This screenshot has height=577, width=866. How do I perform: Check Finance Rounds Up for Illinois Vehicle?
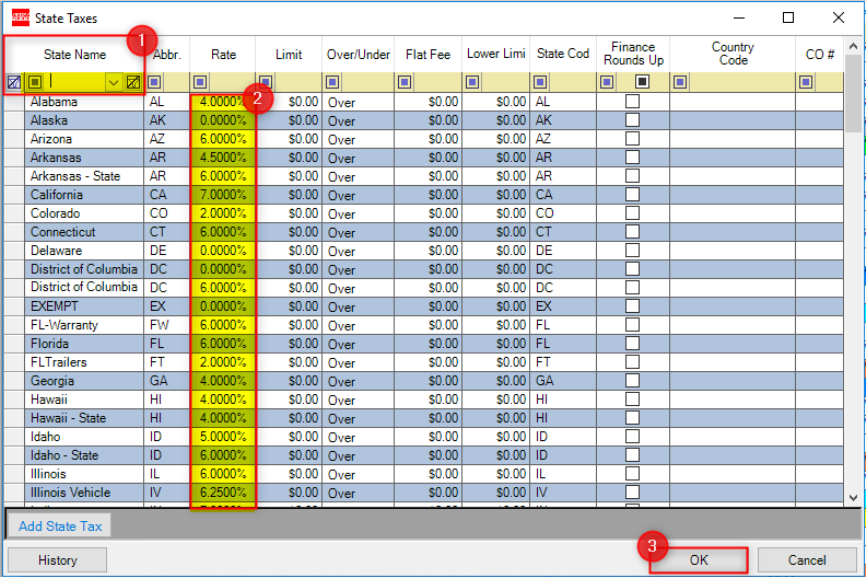click(x=632, y=492)
